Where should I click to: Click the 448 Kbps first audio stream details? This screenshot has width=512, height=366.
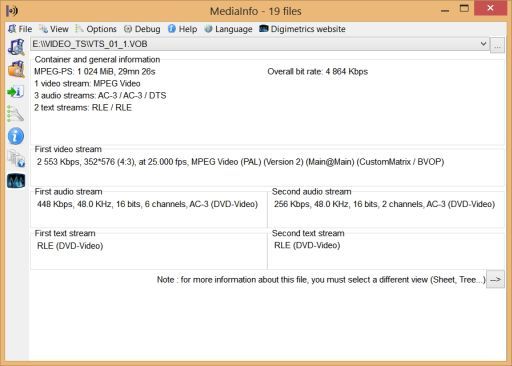pos(147,204)
